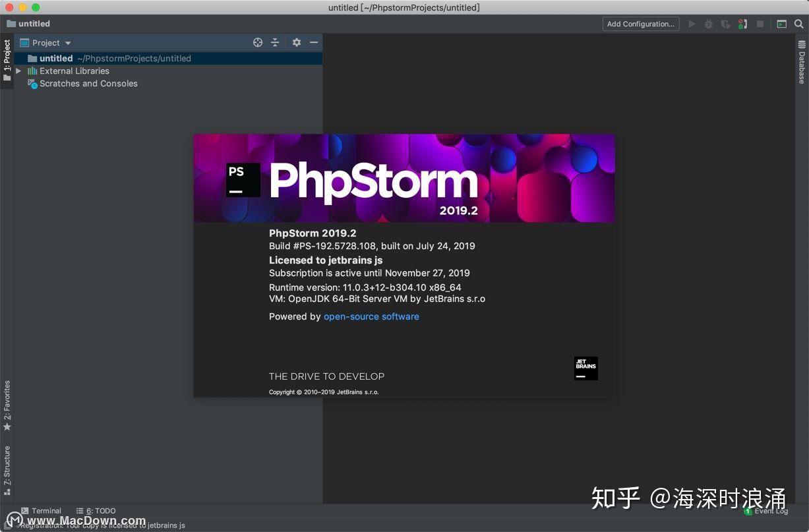
Task: Select the scroll-to-source crosshair icon
Action: point(258,42)
